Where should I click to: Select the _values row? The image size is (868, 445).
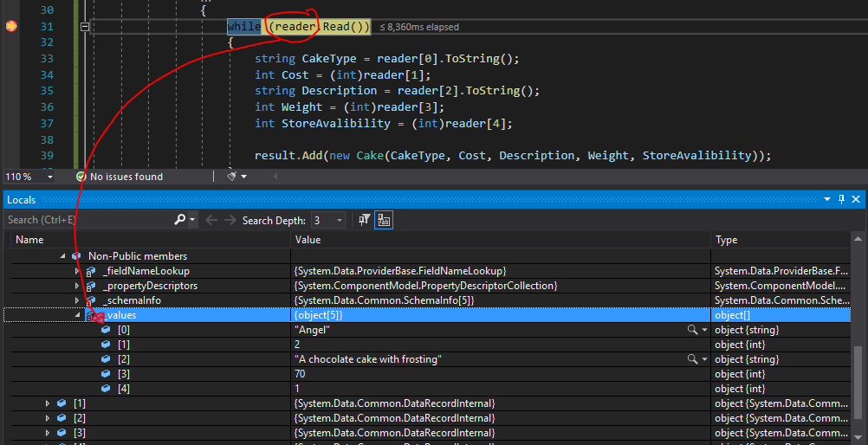tap(427, 315)
